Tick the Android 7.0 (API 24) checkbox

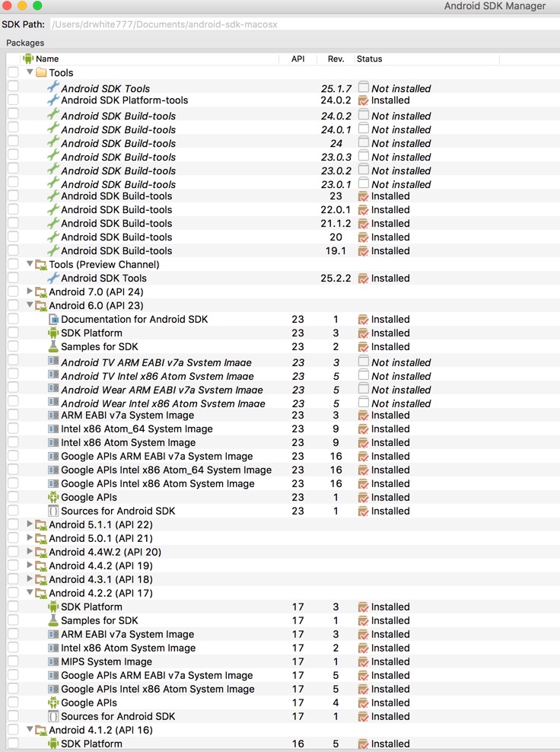pos(13,292)
